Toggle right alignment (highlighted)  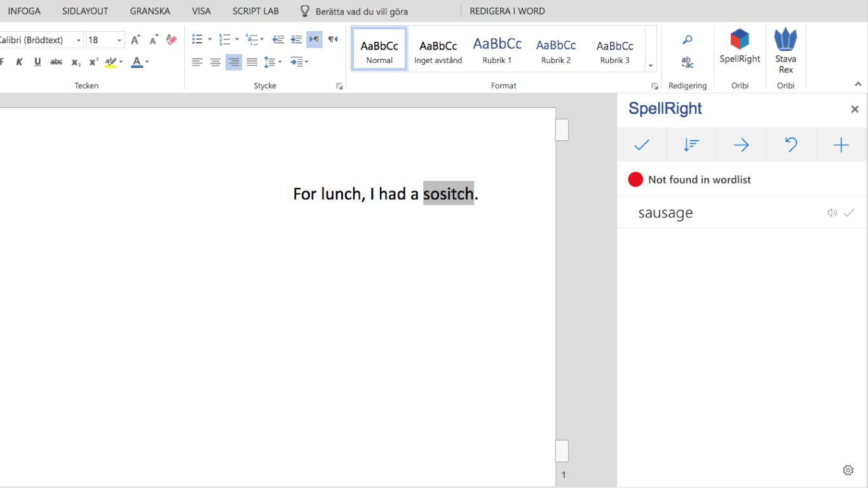coord(234,62)
